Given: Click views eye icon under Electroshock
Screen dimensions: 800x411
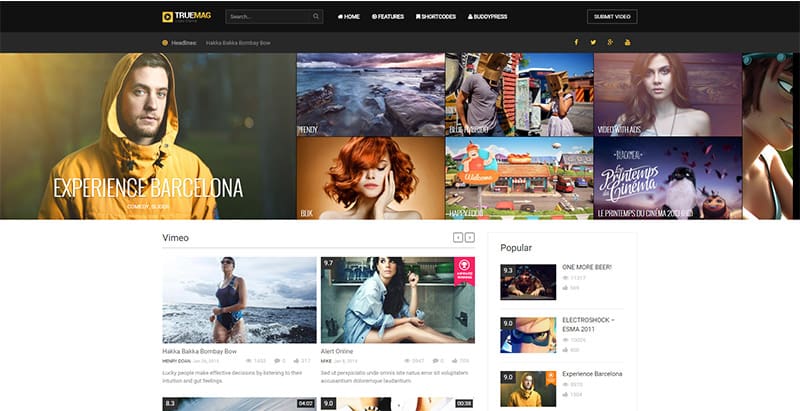Looking at the screenshot, I should (565, 340).
